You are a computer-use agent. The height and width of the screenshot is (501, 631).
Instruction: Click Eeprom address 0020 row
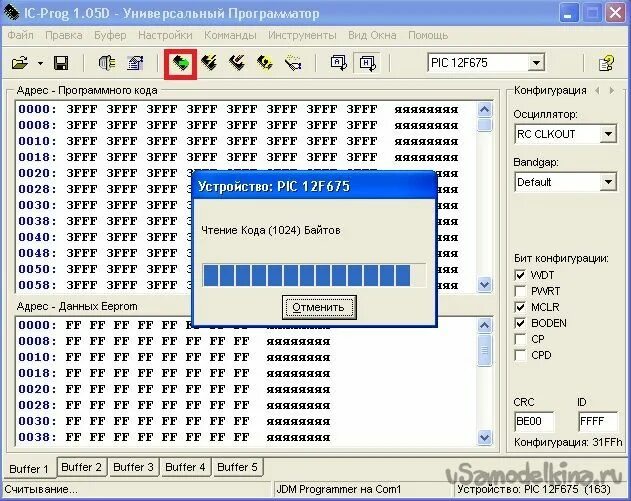coord(174,389)
